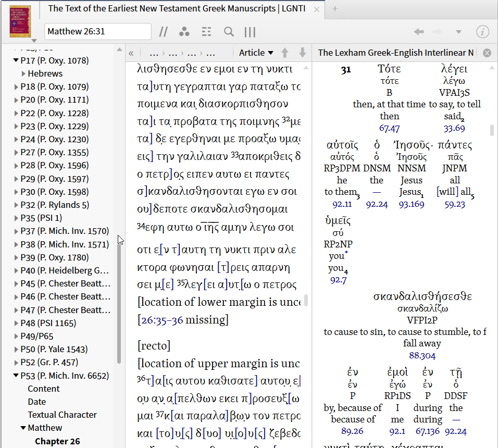498x448 pixels.
Task: Expand the P46 Chester Beatty entry
Action: (16, 297)
